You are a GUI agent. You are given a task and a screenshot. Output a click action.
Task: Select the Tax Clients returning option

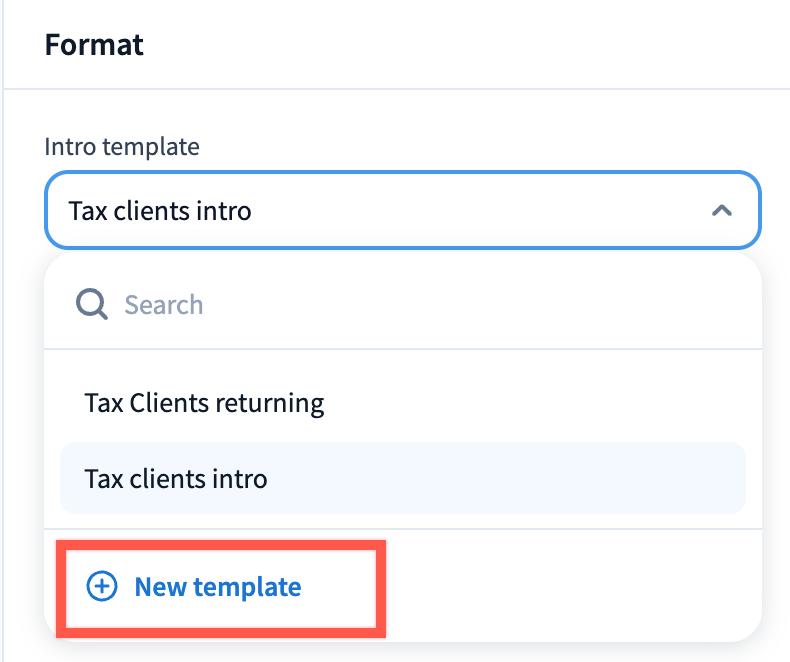(x=204, y=403)
